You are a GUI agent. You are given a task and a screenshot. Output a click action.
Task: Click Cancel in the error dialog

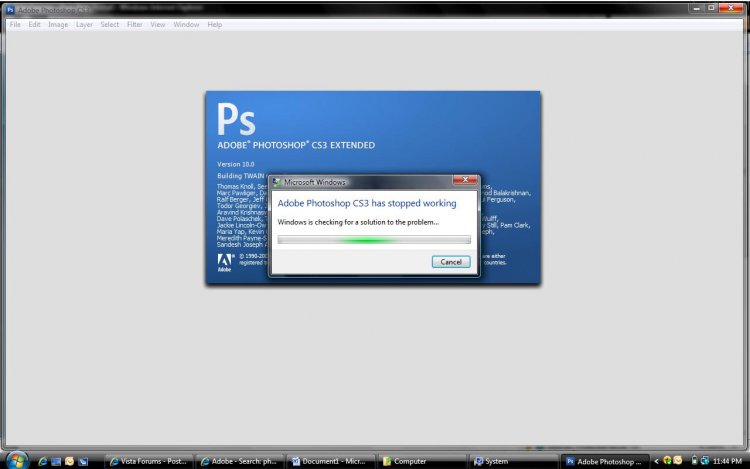click(451, 262)
